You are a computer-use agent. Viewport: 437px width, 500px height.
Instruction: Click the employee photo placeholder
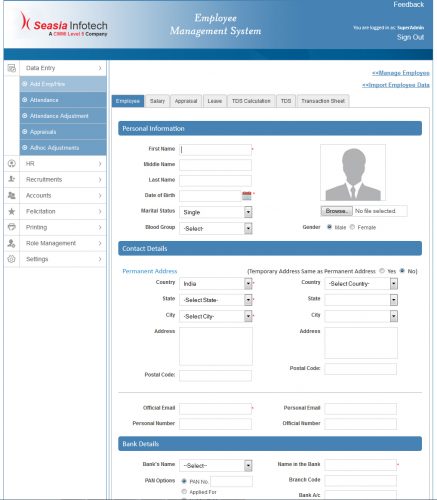coord(353,172)
